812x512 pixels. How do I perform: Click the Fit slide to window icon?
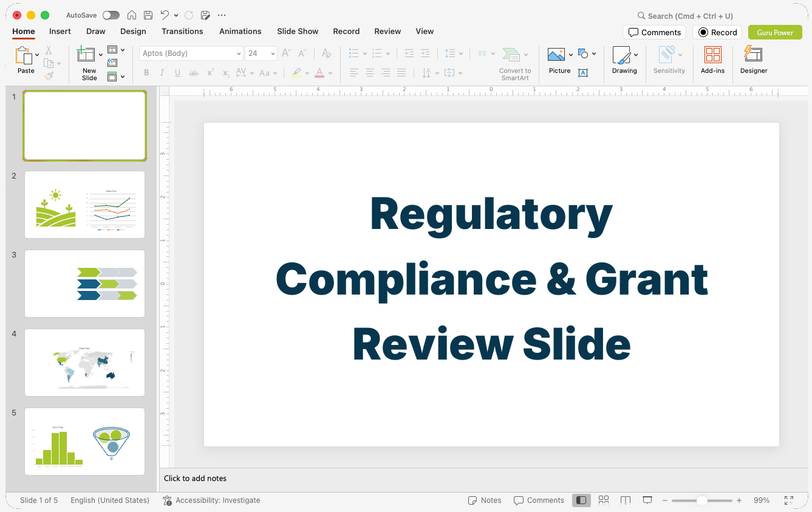click(x=789, y=500)
